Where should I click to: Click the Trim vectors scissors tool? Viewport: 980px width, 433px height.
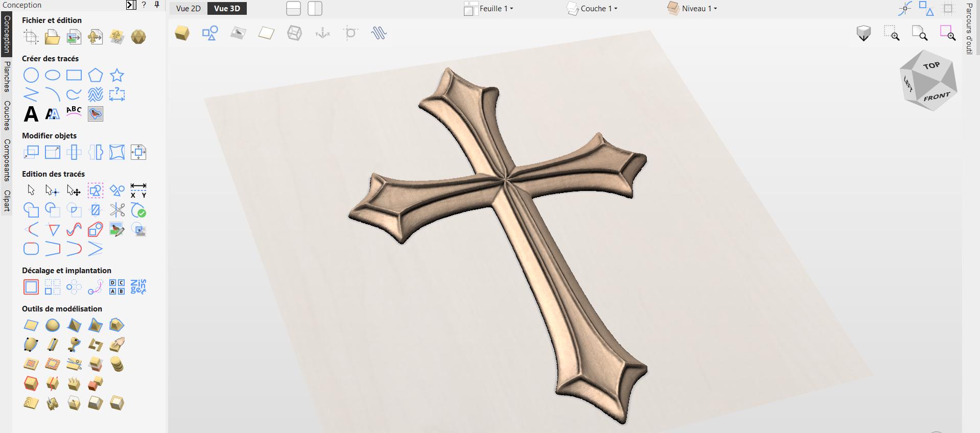(117, 210)
